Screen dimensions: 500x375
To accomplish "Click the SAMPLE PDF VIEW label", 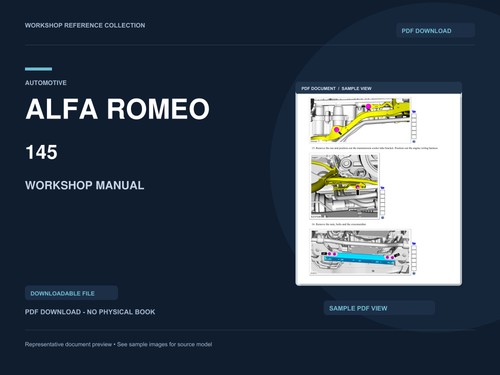I will click(x=379, y=308).
